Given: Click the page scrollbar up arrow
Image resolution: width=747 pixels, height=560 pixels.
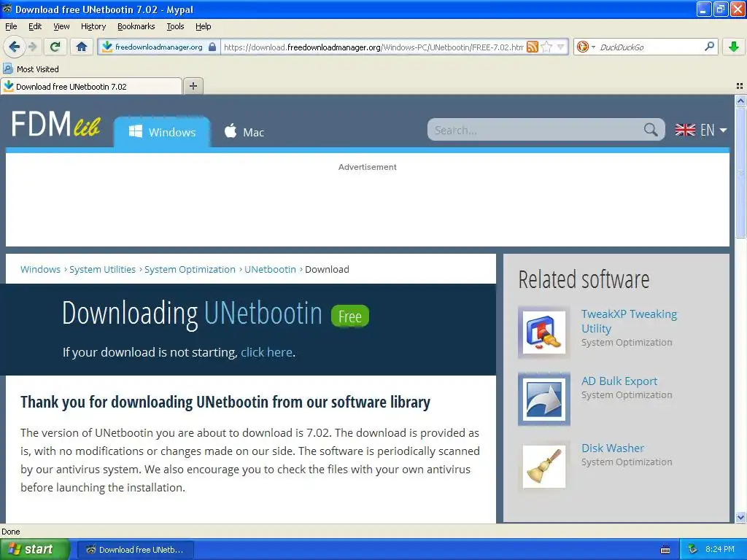Looking at the screenshot, I should [740, 101].
